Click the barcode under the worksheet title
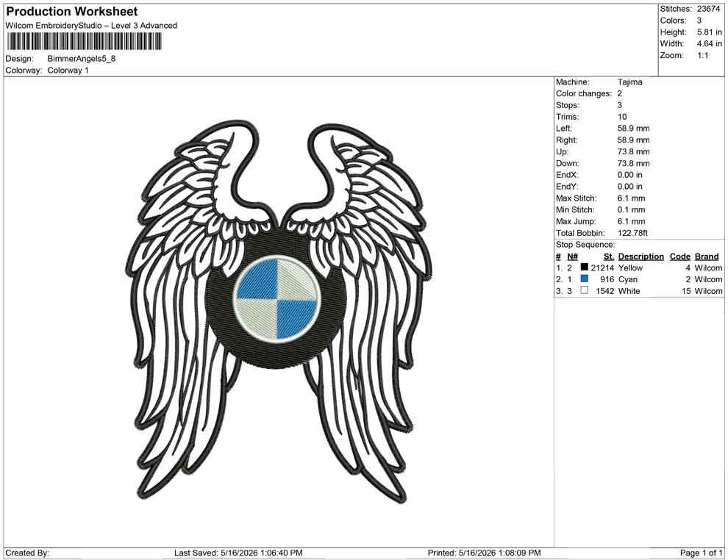Screen dimensions: 728x560 coord(84,41)
